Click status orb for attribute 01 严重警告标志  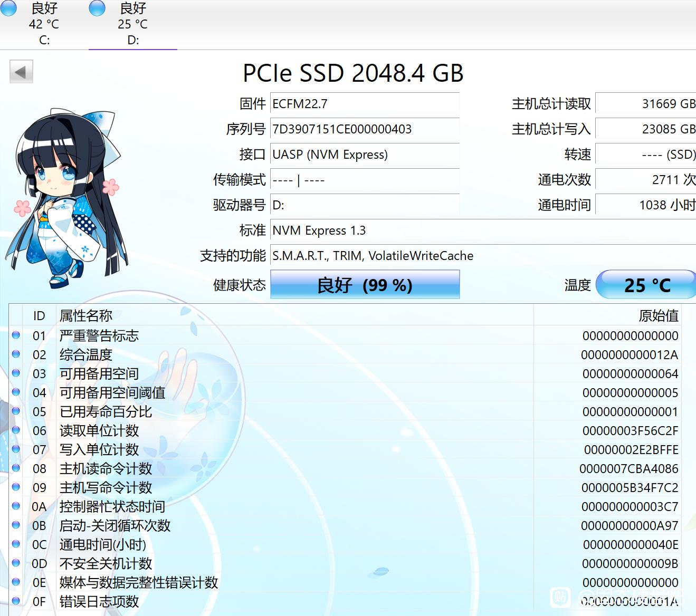16,335
